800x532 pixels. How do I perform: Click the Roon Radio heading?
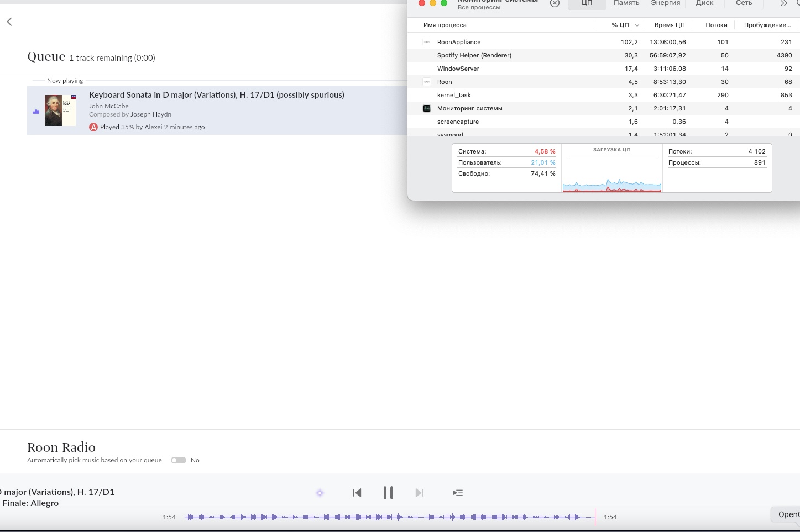click(x=61, y=447)
